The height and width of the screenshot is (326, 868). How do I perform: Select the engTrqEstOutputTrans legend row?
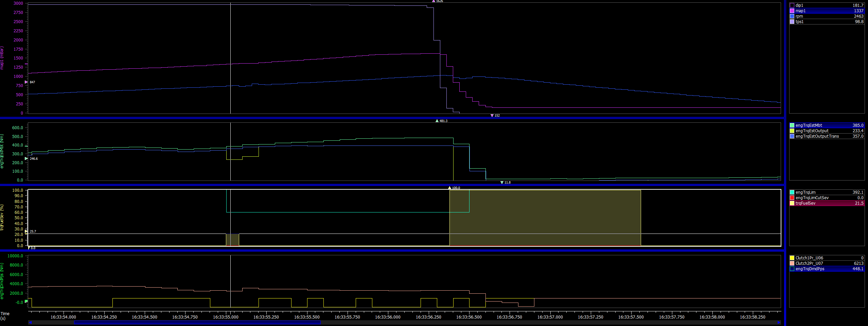[x=826, y=136]
